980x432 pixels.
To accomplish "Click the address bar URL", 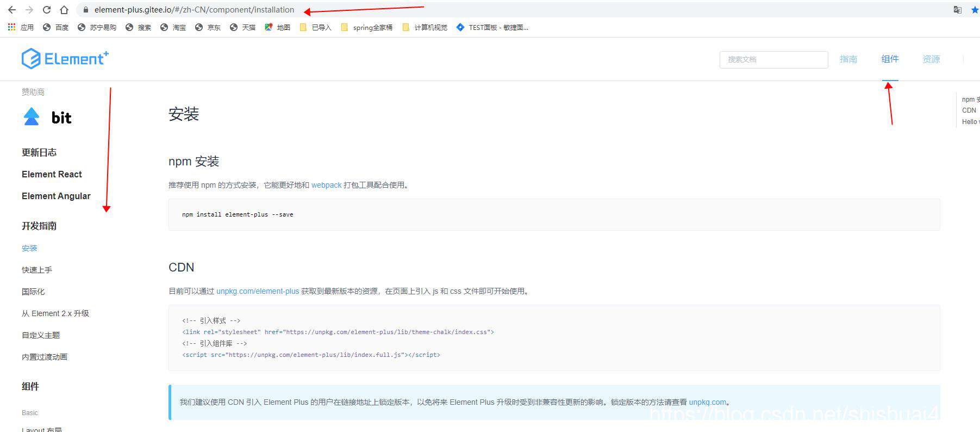I will pyautogui.click(x=194, y=10).
